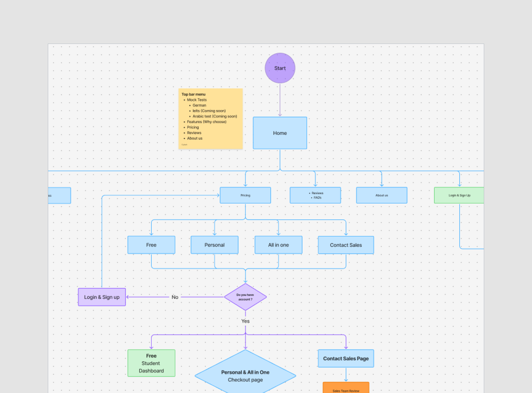Screen dimensions: 532x393
Task: Click the Home flowchart box
Action: coord(280,133)
